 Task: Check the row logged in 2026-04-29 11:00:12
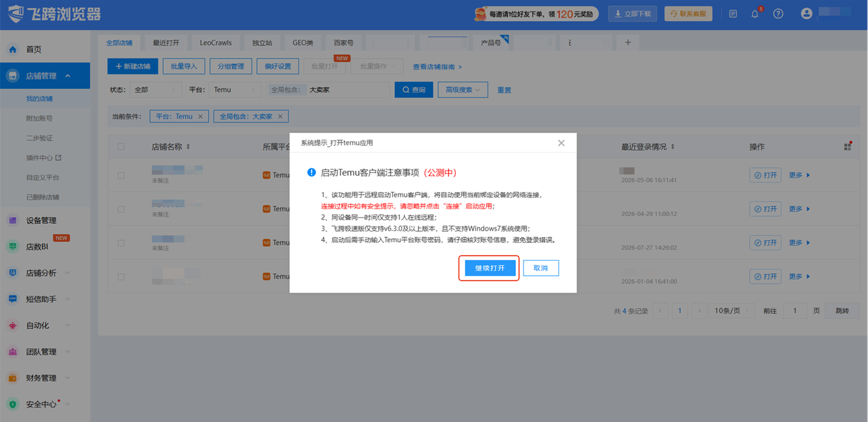(121, 209)
